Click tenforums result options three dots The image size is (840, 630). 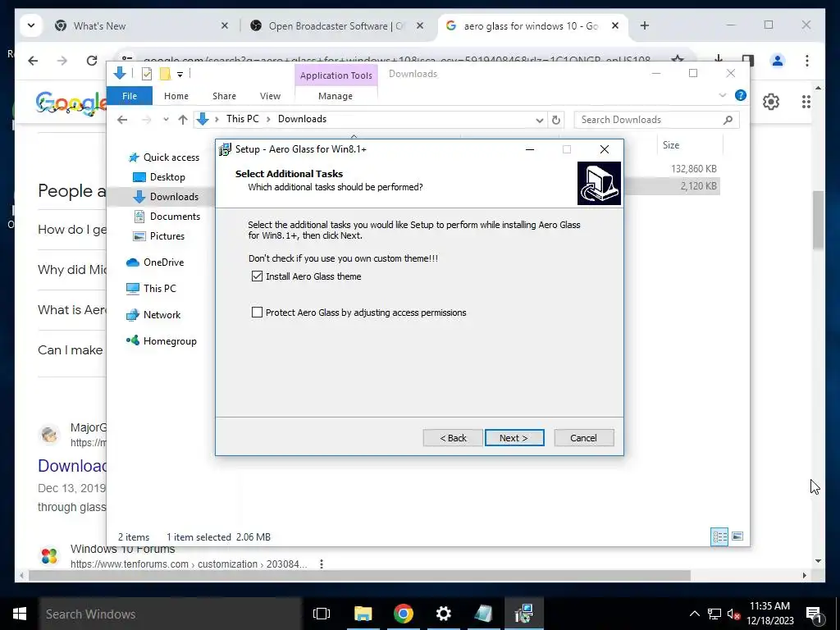point(322,564)
